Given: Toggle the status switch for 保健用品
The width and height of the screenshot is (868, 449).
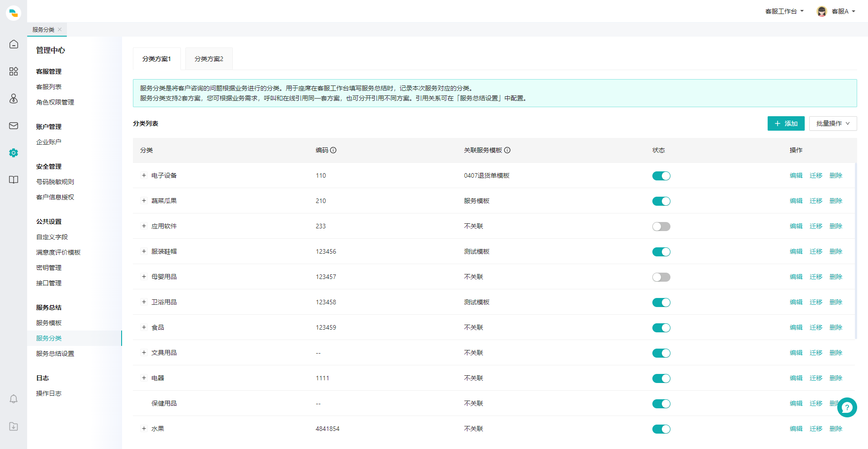Looking at the screenshot, I should [x=661, y=404].
